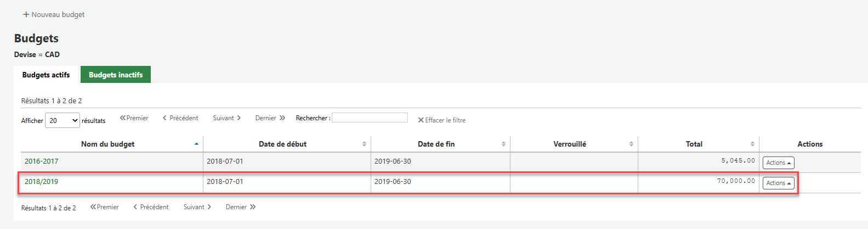Screen dimensions: 868x229
Task: Click the plus icon for Nouveau budget
Action: (26, 14)
